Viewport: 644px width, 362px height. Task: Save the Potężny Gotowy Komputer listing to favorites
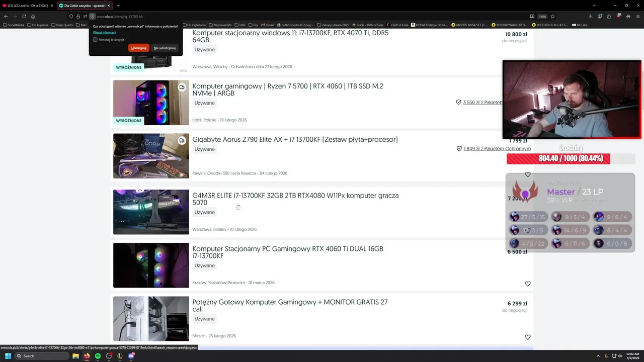(528, 337)
